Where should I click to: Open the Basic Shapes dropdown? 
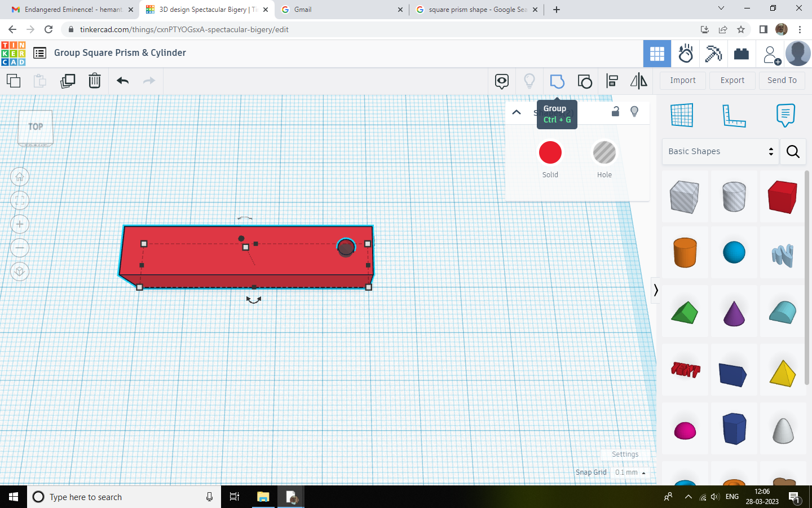coord(720,151)
